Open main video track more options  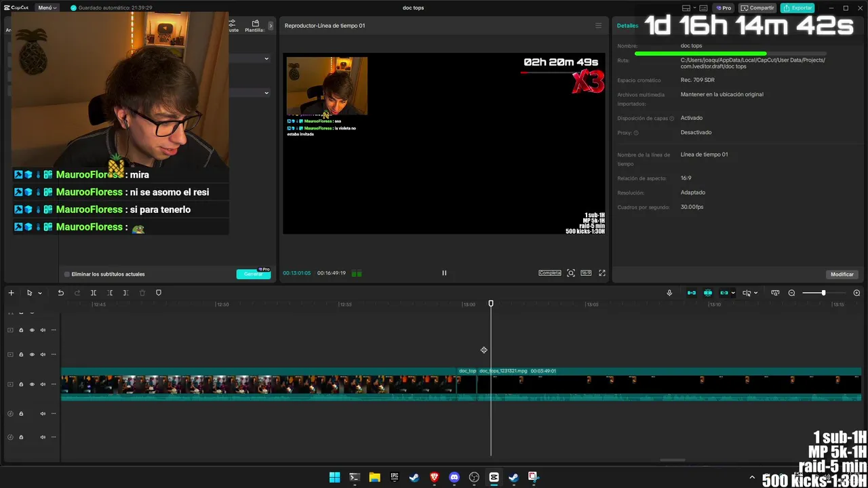54,384
